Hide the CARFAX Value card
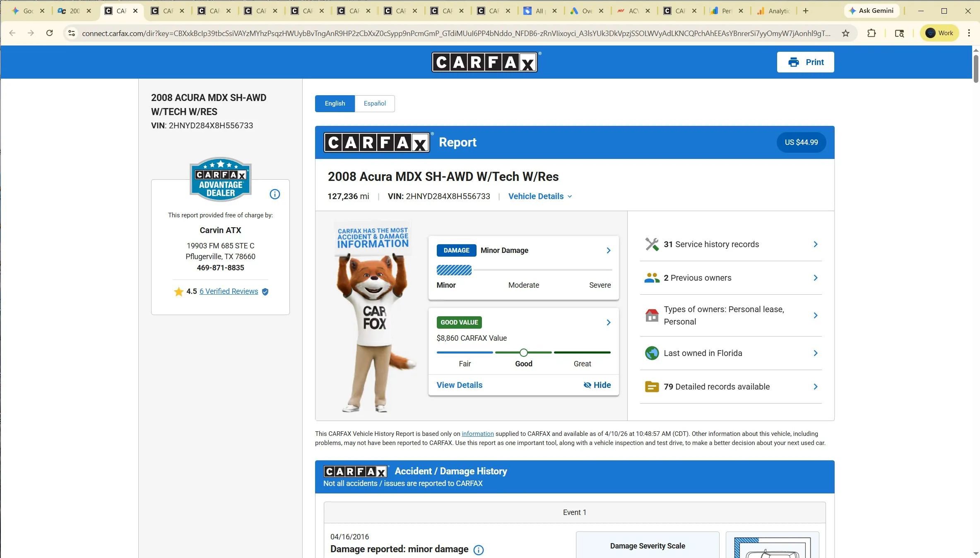980x558 pixels. [x=597, y=385]
